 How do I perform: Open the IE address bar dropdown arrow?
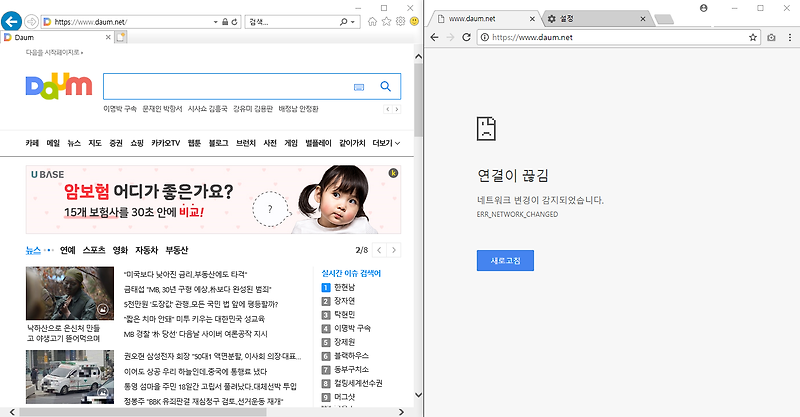point(216,22)
